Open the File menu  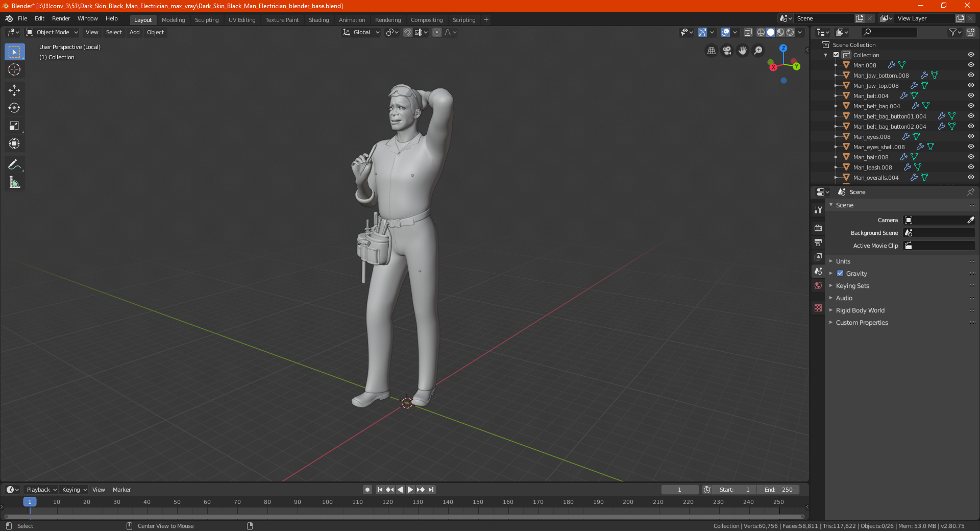22,18
